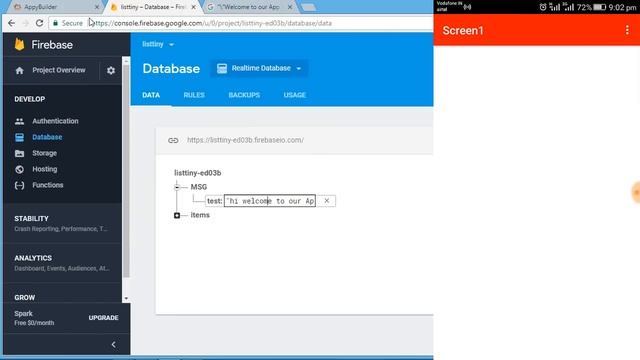Viewport: 640px width, 360px height.
Task: Select the listtiny-ed03b root node
Action: 198,173
